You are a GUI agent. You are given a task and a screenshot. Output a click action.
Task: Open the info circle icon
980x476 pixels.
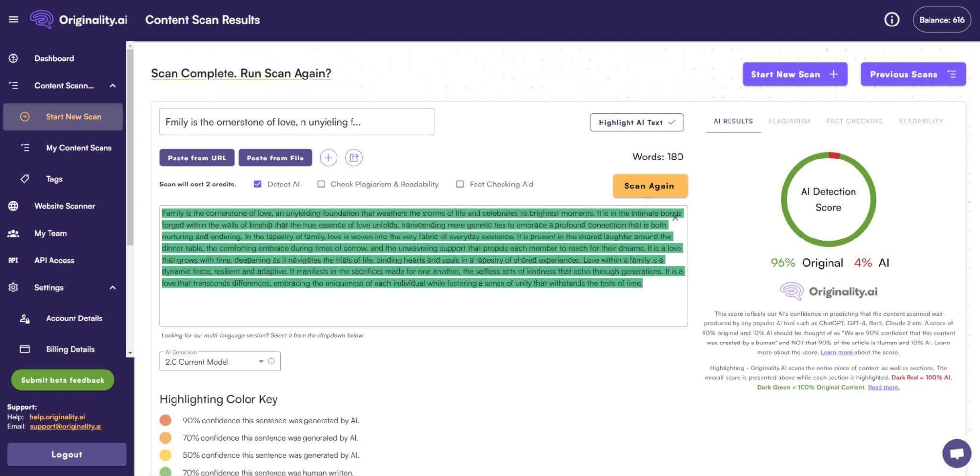coord(892,20)
